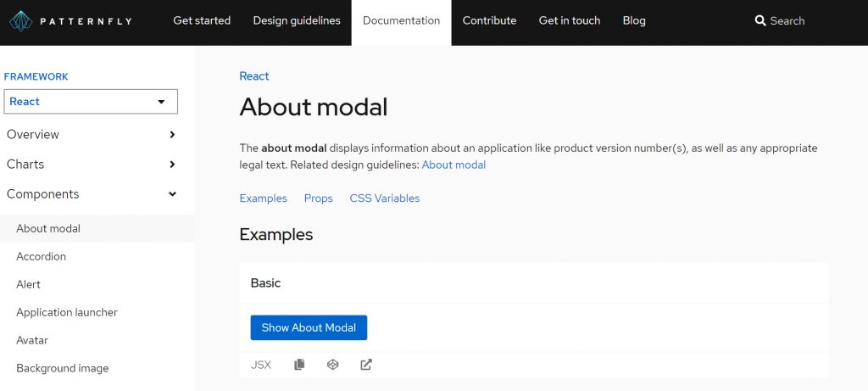Follow the React breadcrumb link
868x391 pixels.
254,76
